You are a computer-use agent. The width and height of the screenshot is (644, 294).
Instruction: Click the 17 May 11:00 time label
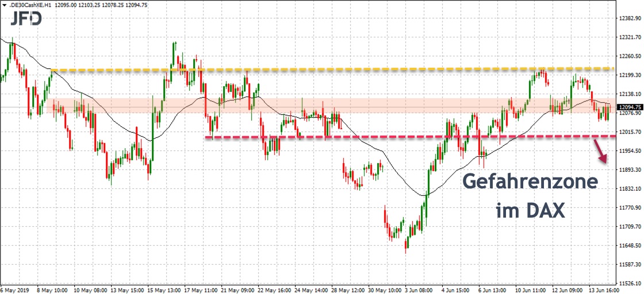pos(201,289)
